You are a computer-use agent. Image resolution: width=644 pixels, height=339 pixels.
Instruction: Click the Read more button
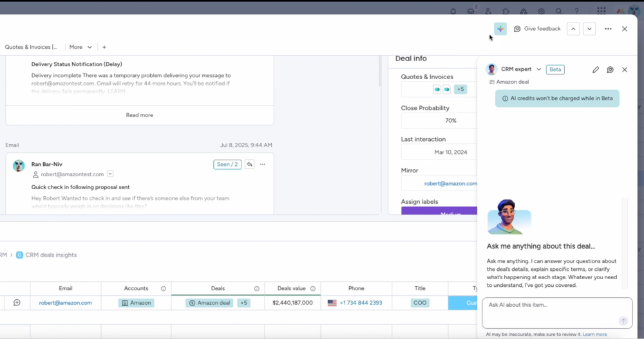[x=140, y=115]
